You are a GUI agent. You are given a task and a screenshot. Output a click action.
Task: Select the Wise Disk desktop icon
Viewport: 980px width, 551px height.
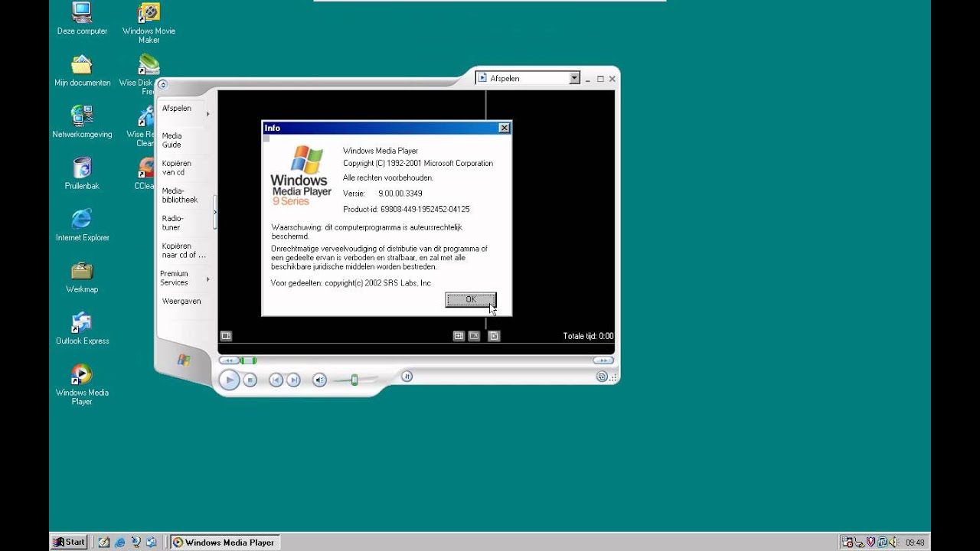(139, 73)
